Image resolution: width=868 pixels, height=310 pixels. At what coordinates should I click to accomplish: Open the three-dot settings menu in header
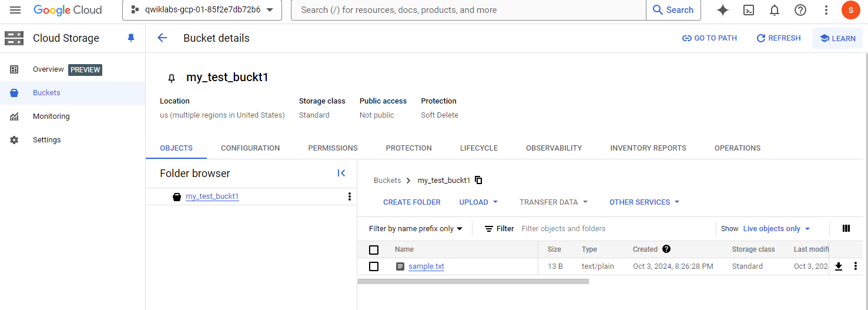[x=826, y=10]
